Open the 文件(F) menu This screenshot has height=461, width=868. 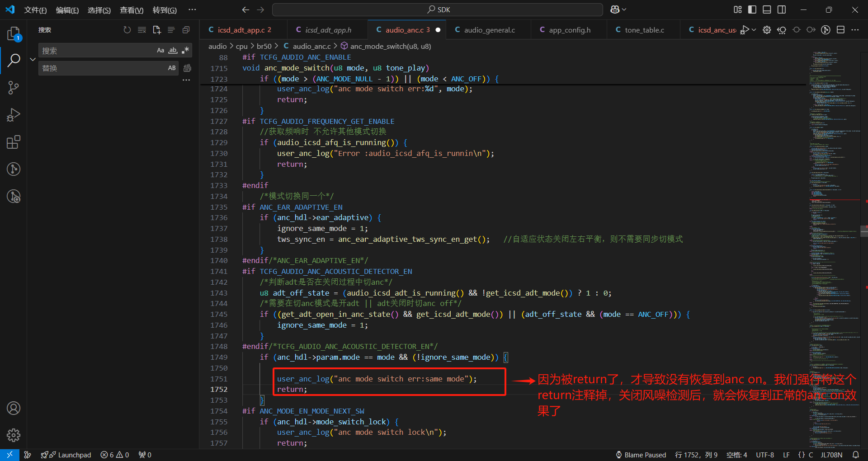tap(35, 10)
